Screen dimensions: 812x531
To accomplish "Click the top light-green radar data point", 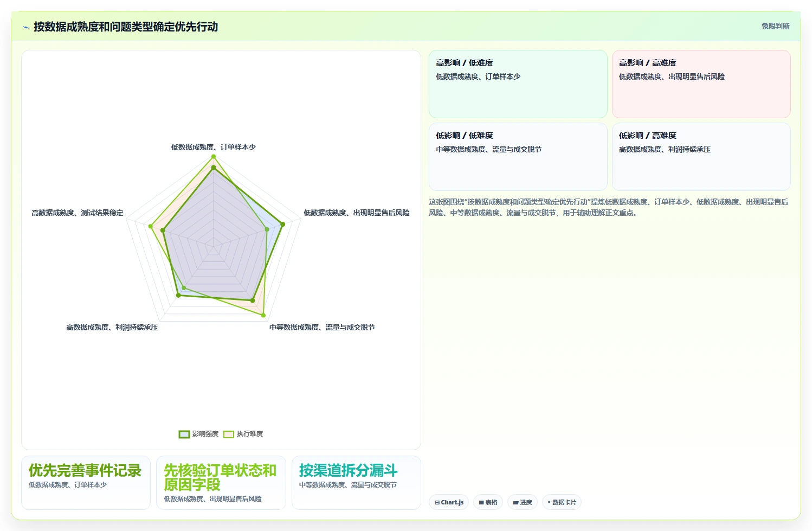I will (214, 157).
